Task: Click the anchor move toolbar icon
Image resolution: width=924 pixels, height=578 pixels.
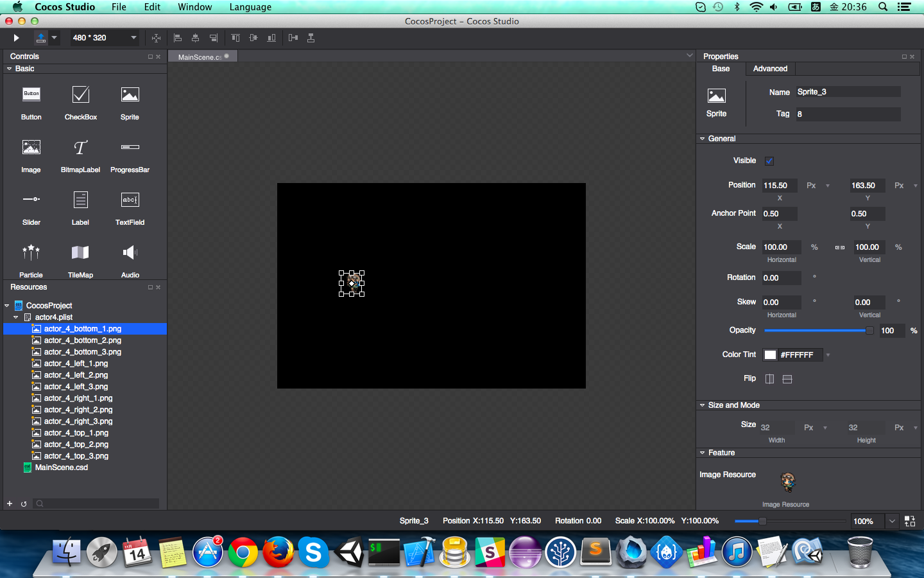Action: (x=156, y=38)
